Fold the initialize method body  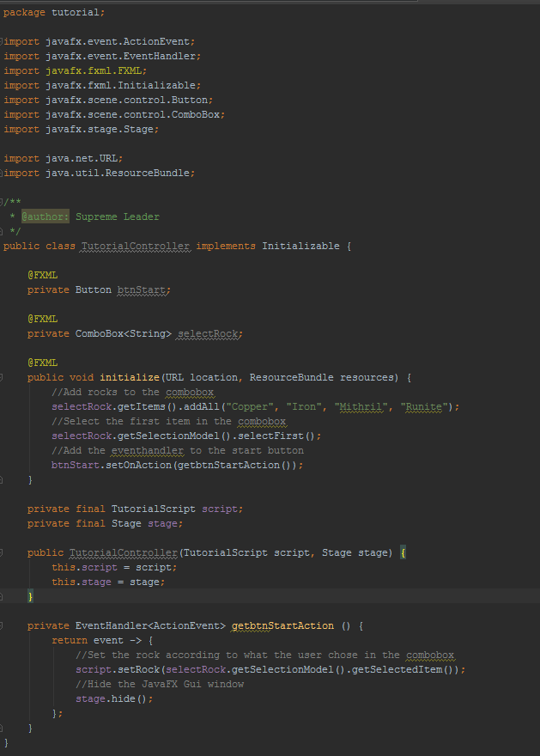(2, 377)
